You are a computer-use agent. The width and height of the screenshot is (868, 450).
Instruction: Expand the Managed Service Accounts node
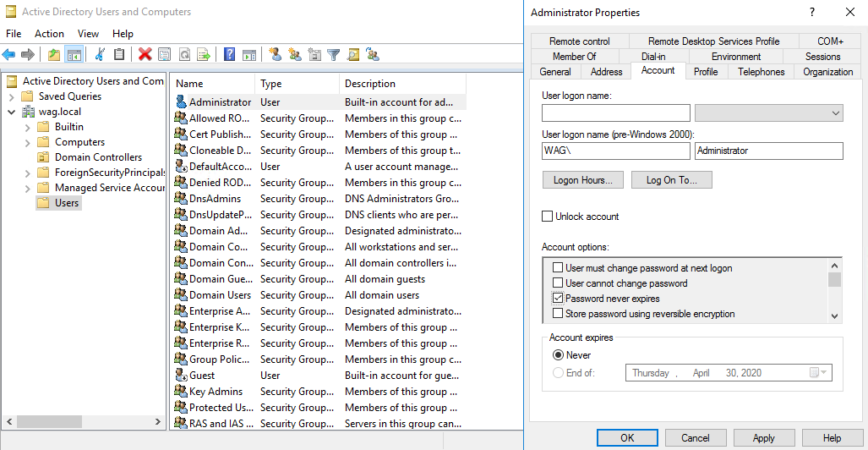[28, 188]
